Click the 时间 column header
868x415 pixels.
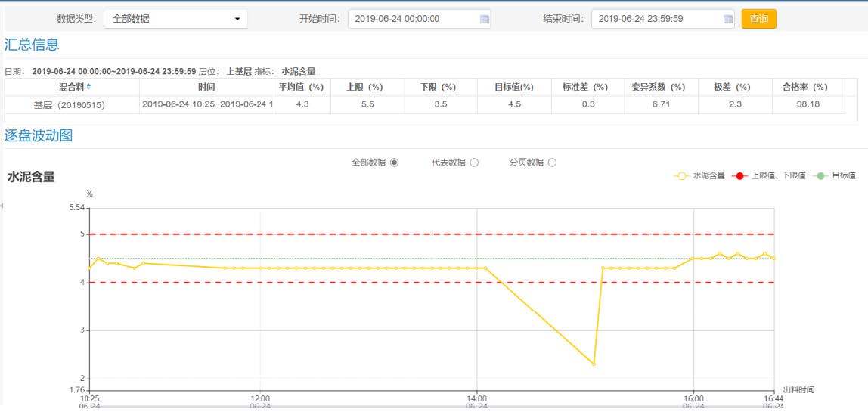click(x=206, y=87)
